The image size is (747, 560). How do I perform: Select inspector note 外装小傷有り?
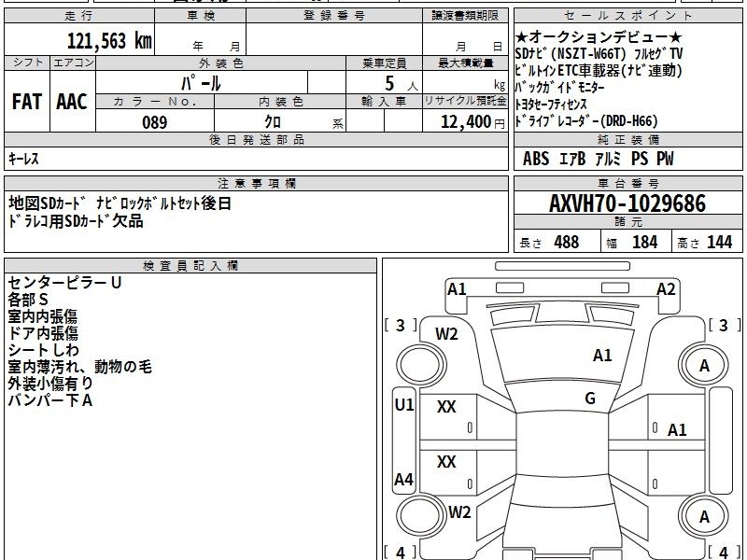(x=50, y=383)
